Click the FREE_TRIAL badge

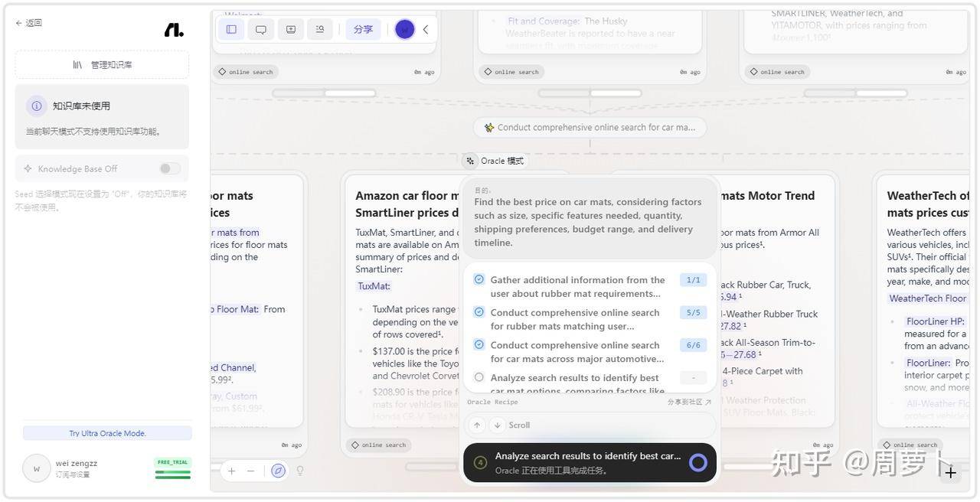pyautogui.click(x=172, y=462)
